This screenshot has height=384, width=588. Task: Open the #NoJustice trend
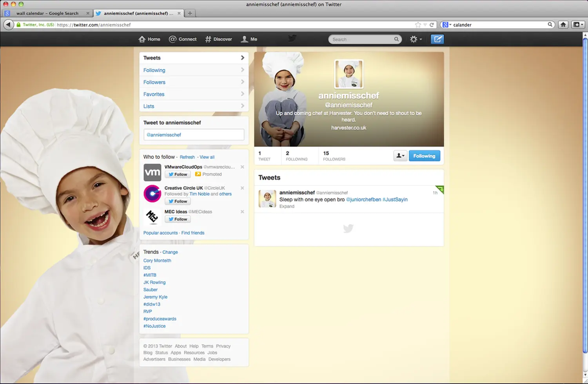pyautogui.click(x=154, y=326)
